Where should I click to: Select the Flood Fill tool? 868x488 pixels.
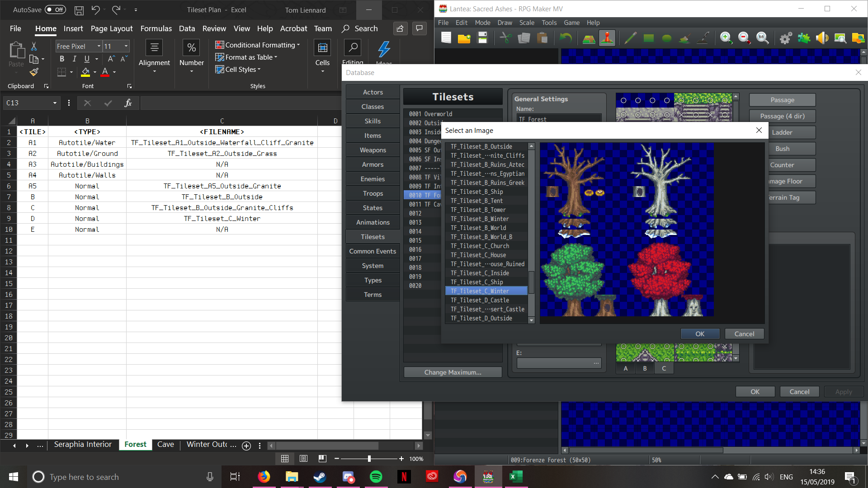tap(685, 38)
